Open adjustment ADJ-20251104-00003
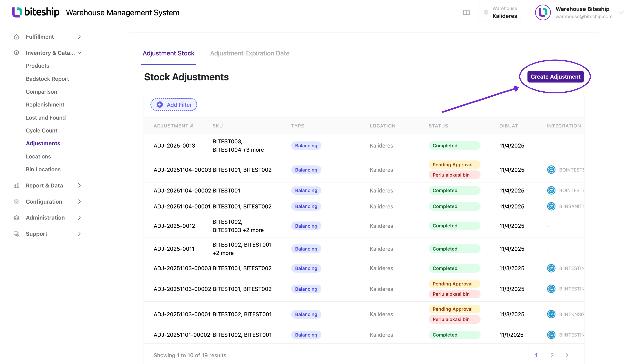Image resolution: width=641 pixels, height=364 pixels. 182,170
